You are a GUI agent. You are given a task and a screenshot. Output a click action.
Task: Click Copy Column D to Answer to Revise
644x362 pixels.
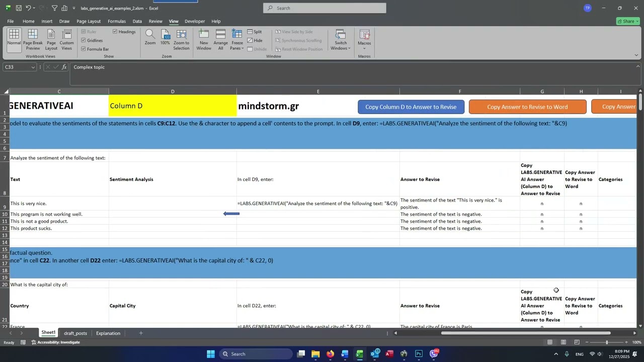[x=411, y=107]
